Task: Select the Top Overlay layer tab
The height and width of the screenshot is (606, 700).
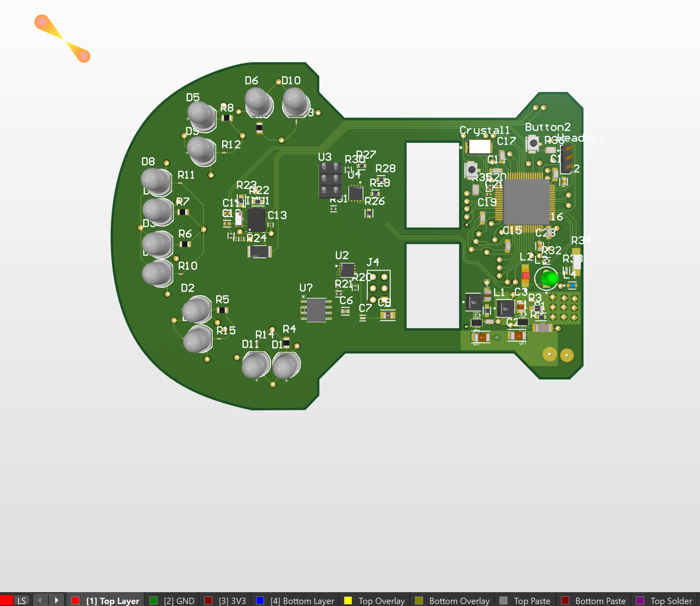Action: pyautogui.click(x=374, y=600)
